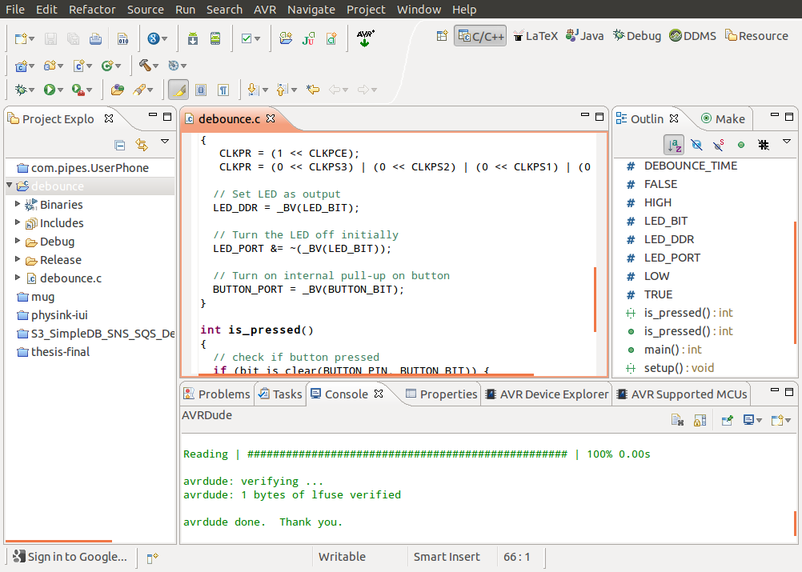Image resolution: width=802 pixels, height=572 pixels.
Task: Expand the Binaries folder in project tree
Action: coord(18,204)
